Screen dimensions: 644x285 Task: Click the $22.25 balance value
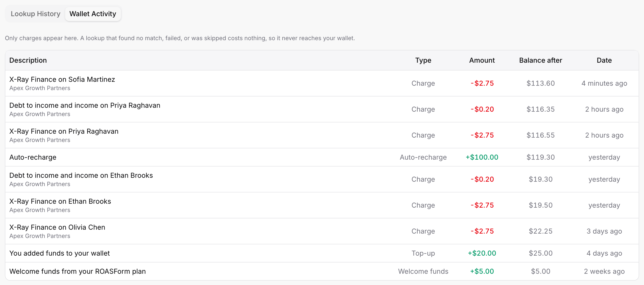click(540, 231)
